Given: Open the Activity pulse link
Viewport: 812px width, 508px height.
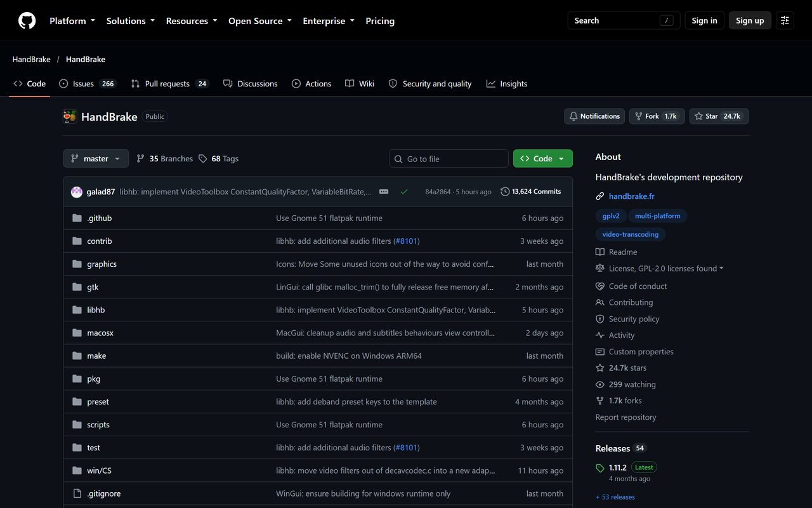Looking at the screenshot, I should [615, 335].
